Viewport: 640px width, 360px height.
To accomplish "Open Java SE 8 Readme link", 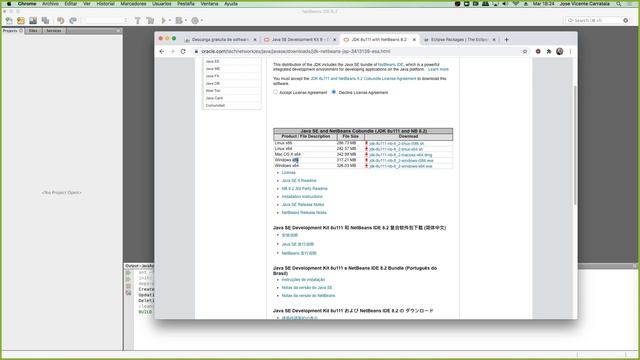I will click(x=299, y=180).
